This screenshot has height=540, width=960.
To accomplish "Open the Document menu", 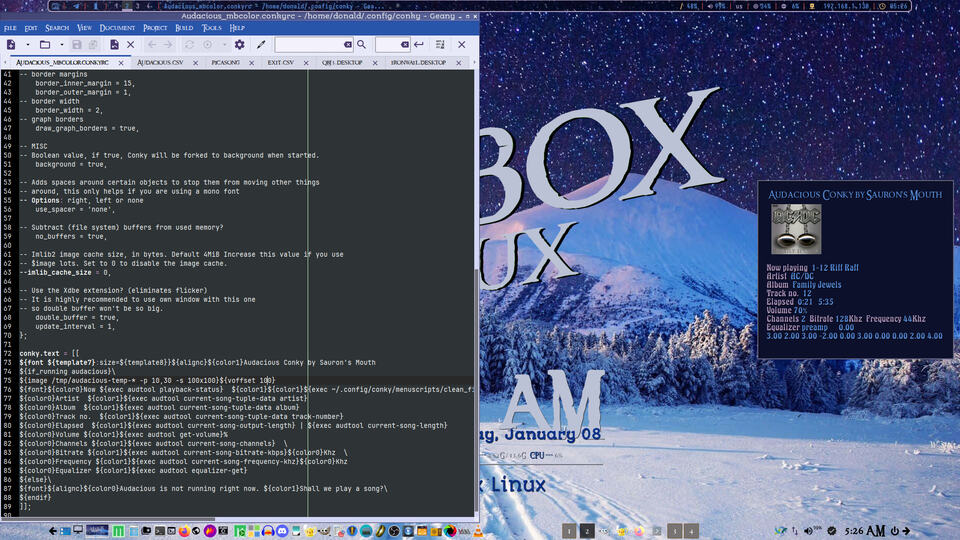I will 117,28.
